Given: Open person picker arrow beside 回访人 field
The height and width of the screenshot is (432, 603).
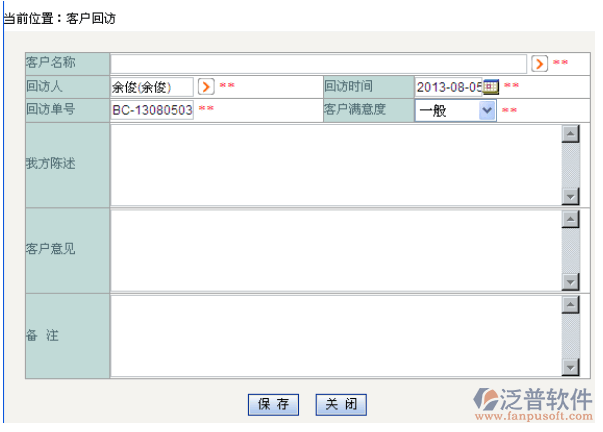Looking at the screenshot, I should [x=206, y=87].
